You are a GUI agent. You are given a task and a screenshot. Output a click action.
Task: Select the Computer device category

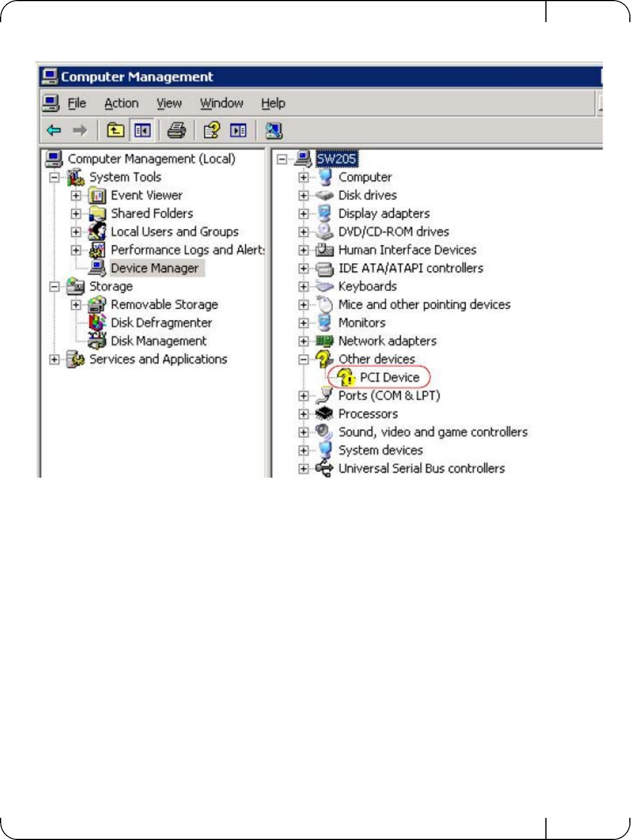click(x=365, y=177)
